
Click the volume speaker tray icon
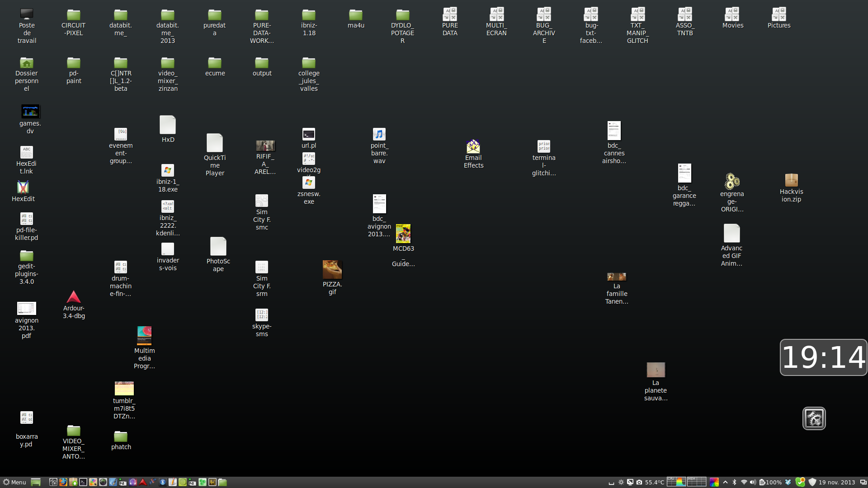coord(753,482)
